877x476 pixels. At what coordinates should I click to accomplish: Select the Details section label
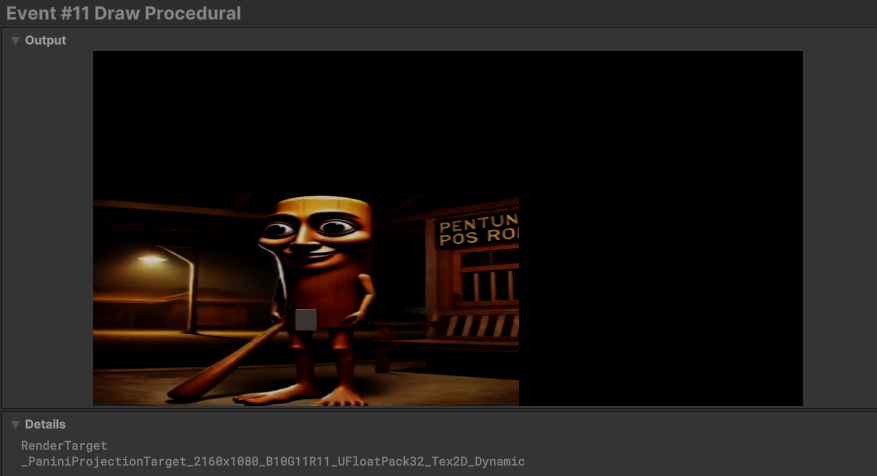coord(45,425)
